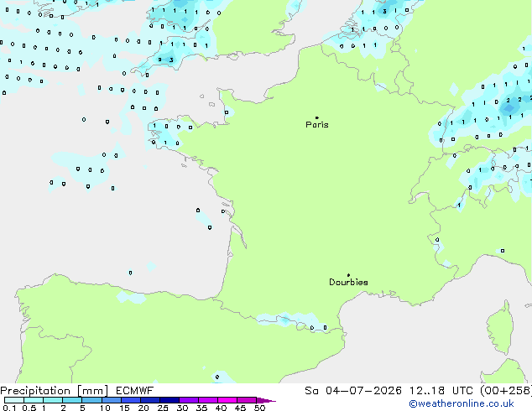Click the Paris location dot marker
Image resolution: width=532 pixels, height=411 pixels.
(x=317, y=117)
